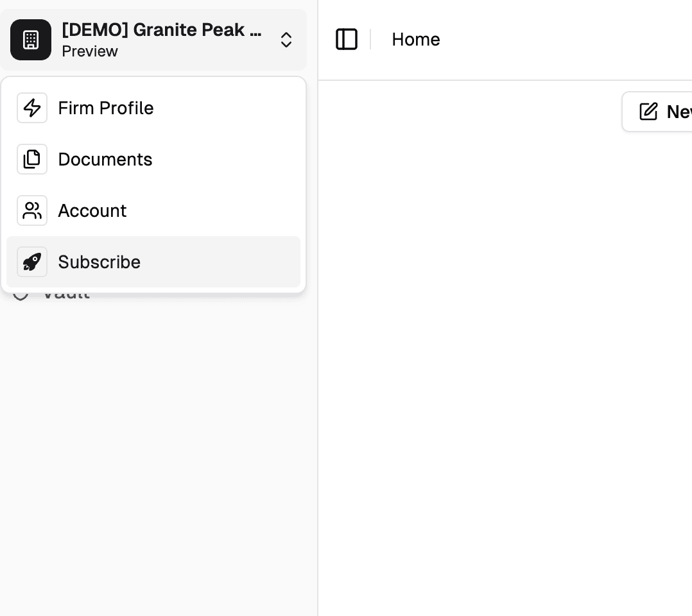Expand the firm switcher chevron

coord(286,40)
